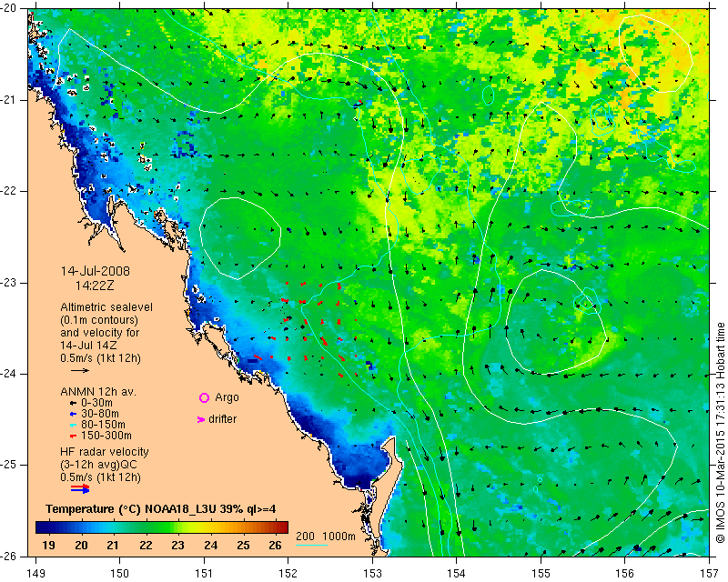Click the latitude axis label -23
The width and height of the screenshot is (728, 582).
9,282
